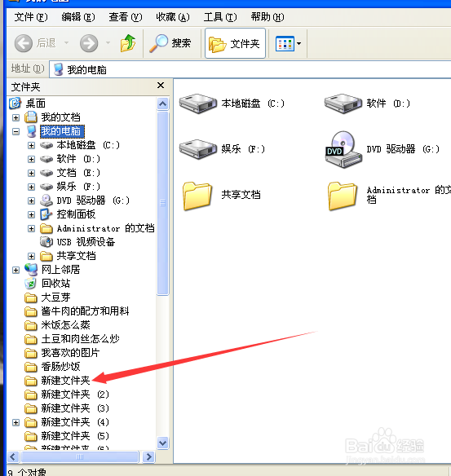Open Forward button history dropdown arrow
The width and height of the screenshot is (451, 476).
[x=108, y=43]
